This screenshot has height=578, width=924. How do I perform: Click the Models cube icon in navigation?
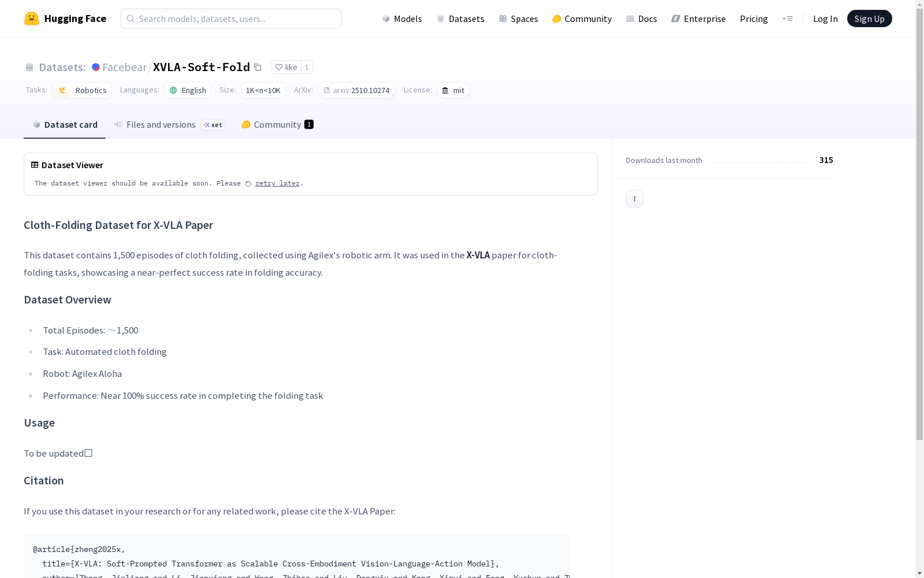click(x=386, y=18)
